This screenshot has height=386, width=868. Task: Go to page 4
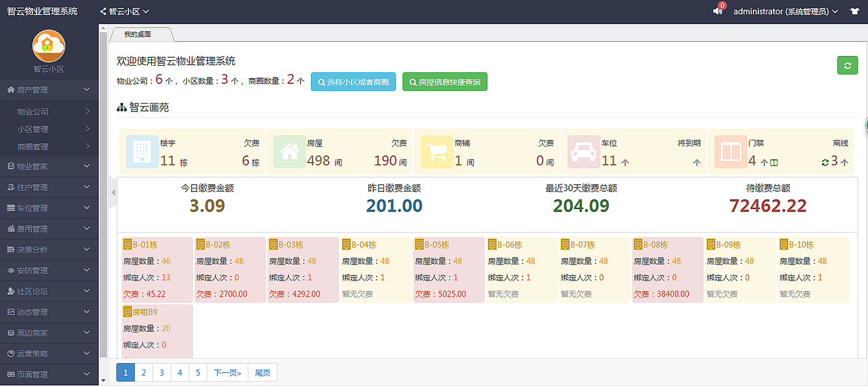180,373
